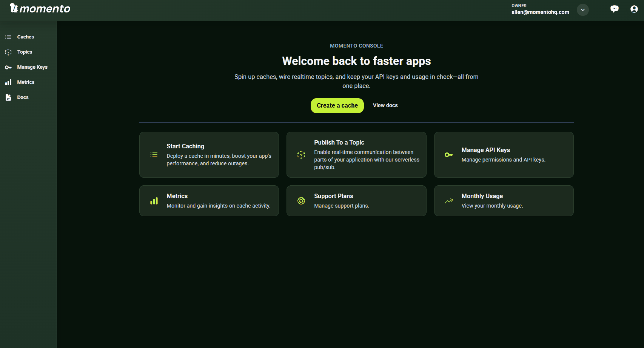Select the Caches icon in the sidebar
This screenshot has height=348, width=644.
pos(8,37)
